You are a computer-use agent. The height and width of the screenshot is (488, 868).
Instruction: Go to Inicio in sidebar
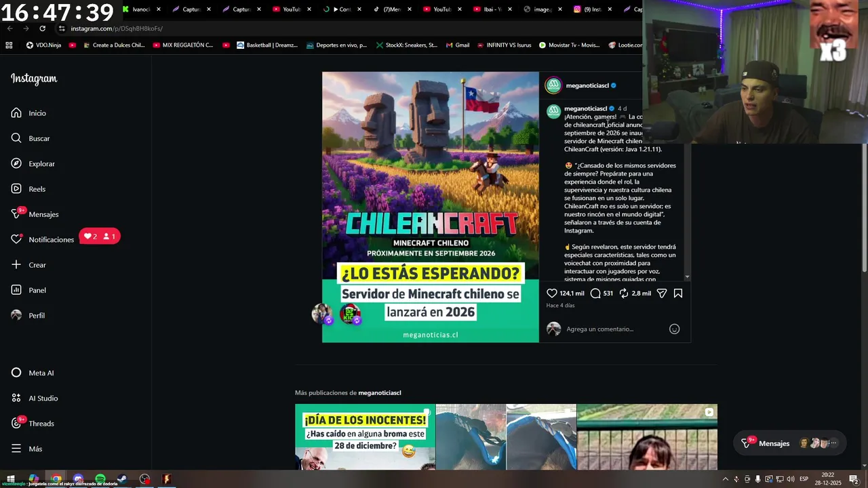point(28,113)
